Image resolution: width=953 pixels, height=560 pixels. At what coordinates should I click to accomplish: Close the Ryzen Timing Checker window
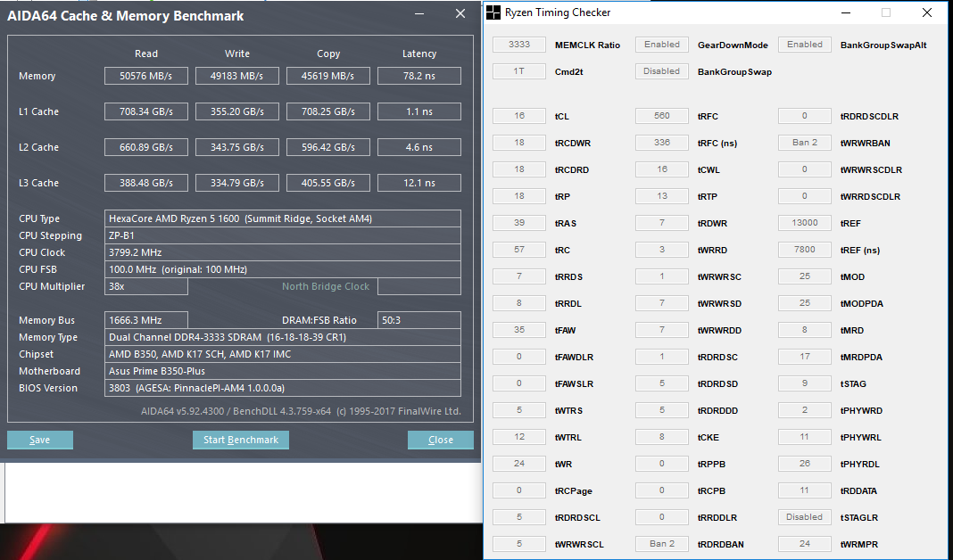[927, 12]
